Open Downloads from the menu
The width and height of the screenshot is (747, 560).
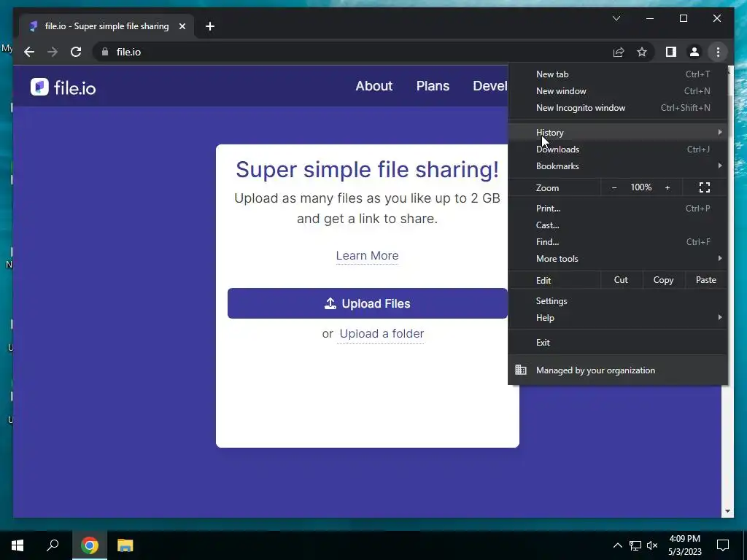tap(617, 149)
